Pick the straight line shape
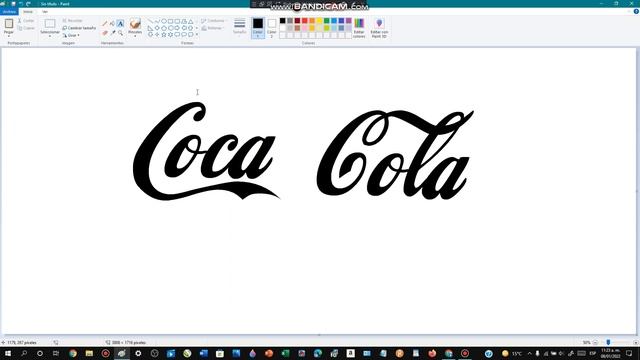Image resolution: width=640 pixels, height=360 pixels. (x=150, y=21)
